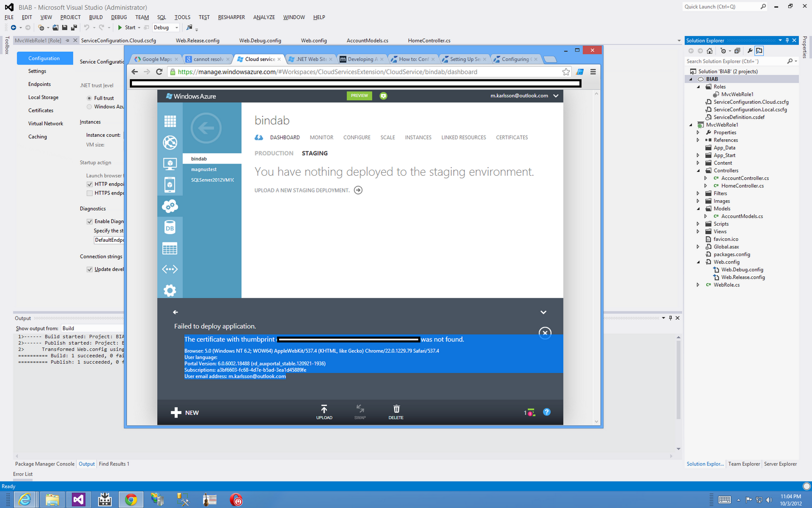Open the blue help question mark icon
The width and height of the screenshot is (812, 508).
(547, 412)
